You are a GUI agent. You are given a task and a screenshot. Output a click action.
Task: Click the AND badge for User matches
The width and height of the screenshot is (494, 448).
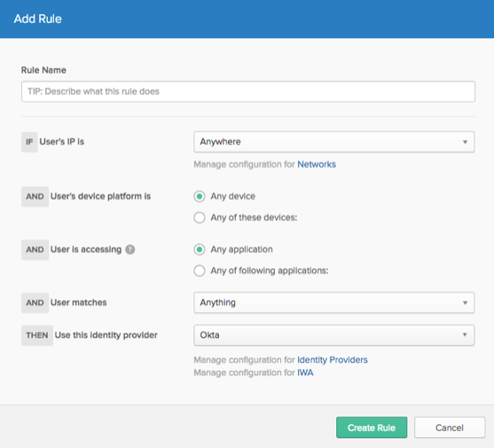(35, 303)
